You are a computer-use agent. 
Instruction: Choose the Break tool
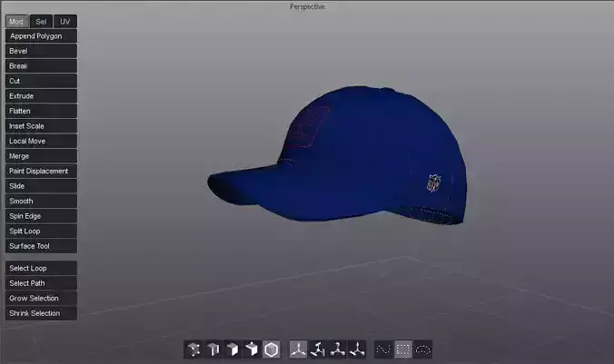[x=41, y=66]
